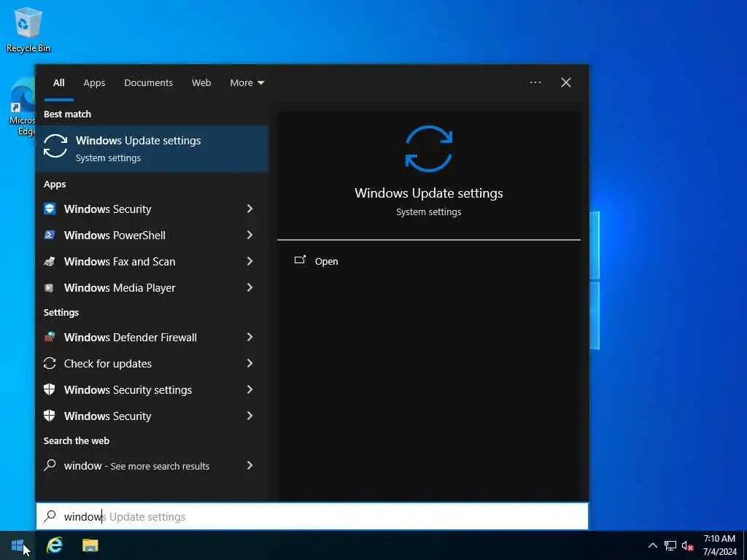Open the search options ellipsis menu
The image size is (747, 560).
(535, 83)
